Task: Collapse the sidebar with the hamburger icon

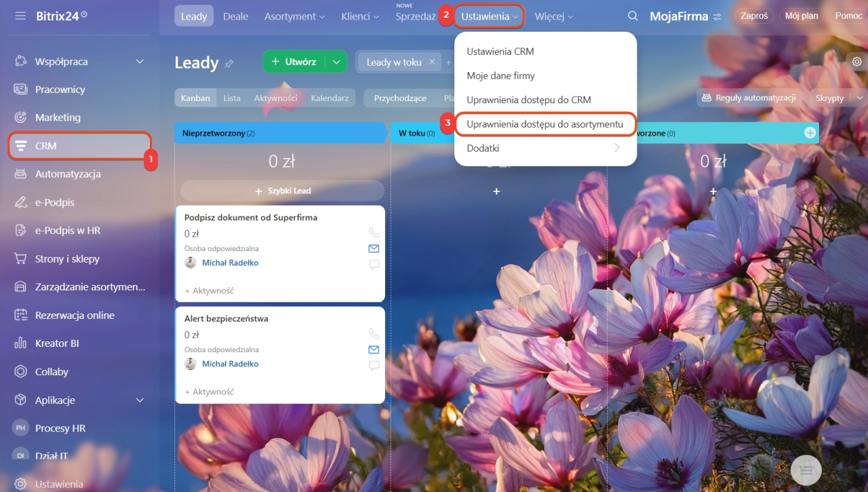Action: click(x=20, y=16)
